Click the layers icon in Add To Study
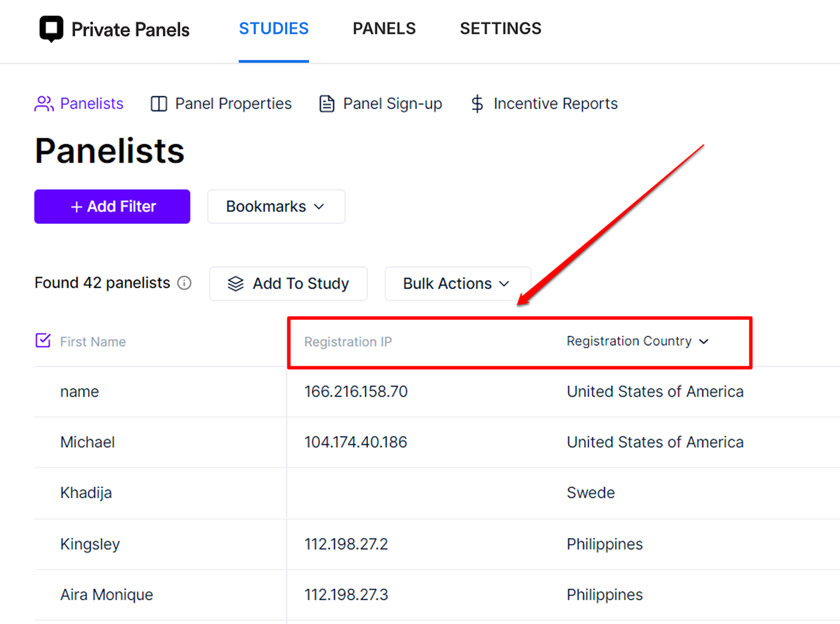The image size is (840, 624). 236,284
